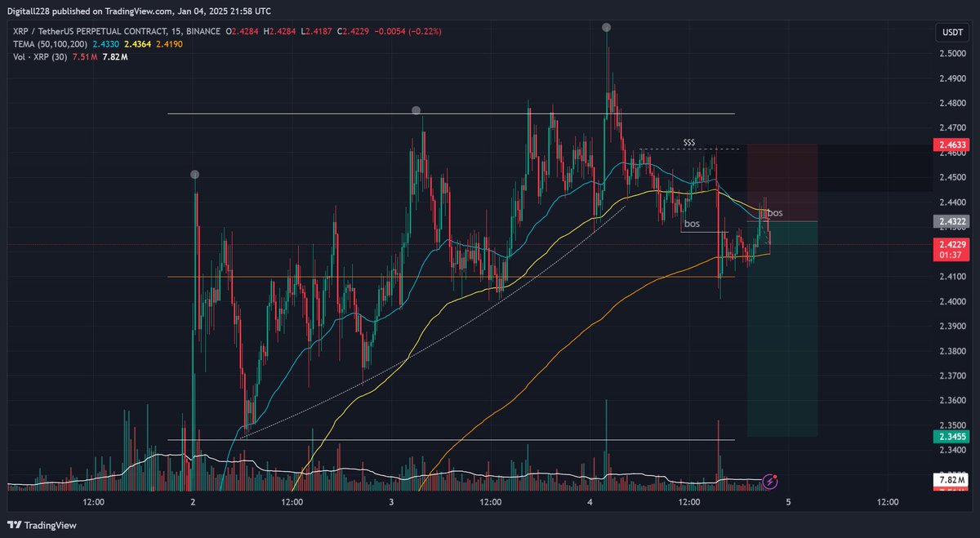The height and width of the screenshot is (538, 980).
Task: Select the green profit zone of the short position
Action: click(782, 328)
